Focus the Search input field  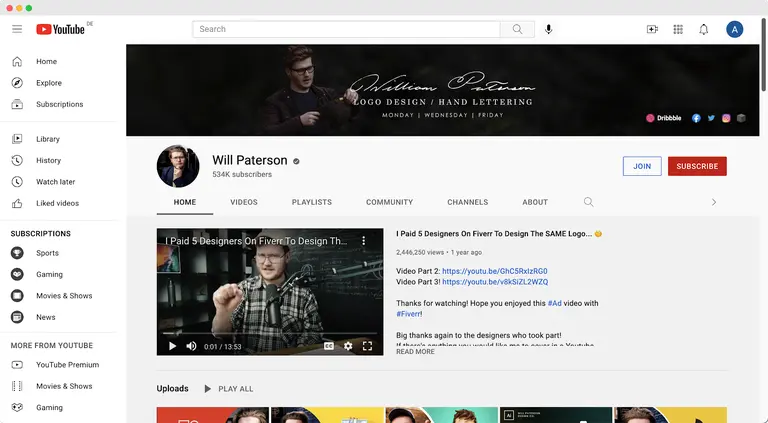coord(346,29)
